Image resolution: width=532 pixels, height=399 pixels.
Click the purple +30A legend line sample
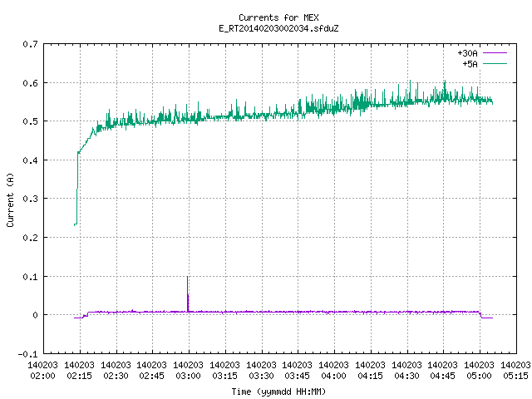pyautogui.click(x=495, y=53)
